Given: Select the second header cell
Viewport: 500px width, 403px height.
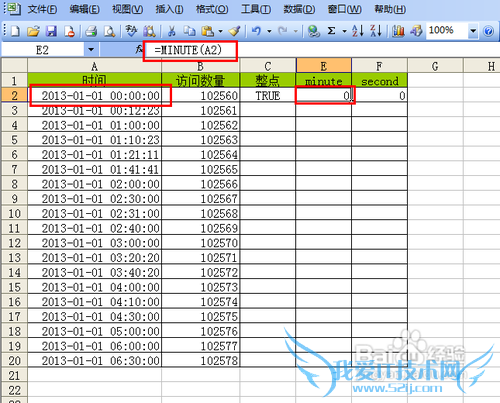Looking at the screenshot, I should [x=379, y=81].
